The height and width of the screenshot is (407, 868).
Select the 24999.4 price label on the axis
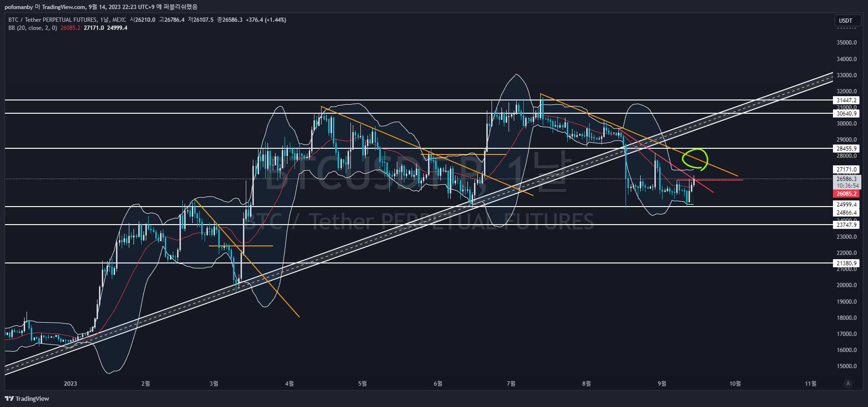(846, 205)
